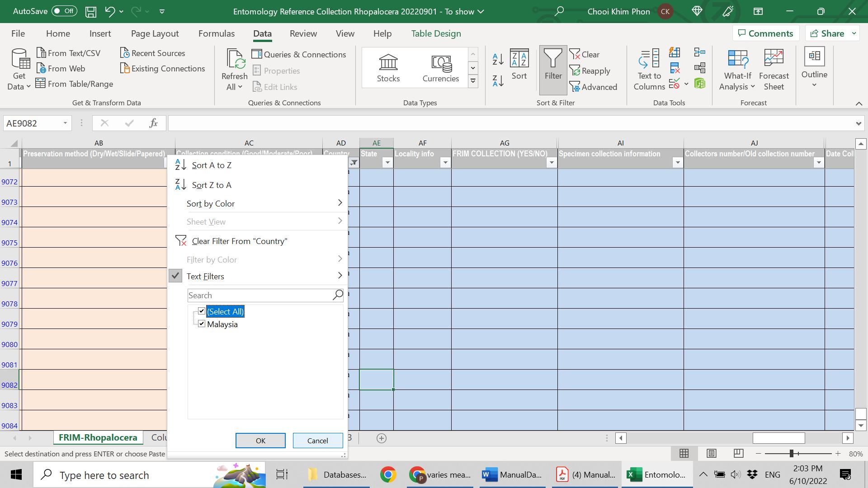The height and width of the screenshot is (488, 868).
Task: Toggle AutoSave switch
Action: click(x=64, y=11)
